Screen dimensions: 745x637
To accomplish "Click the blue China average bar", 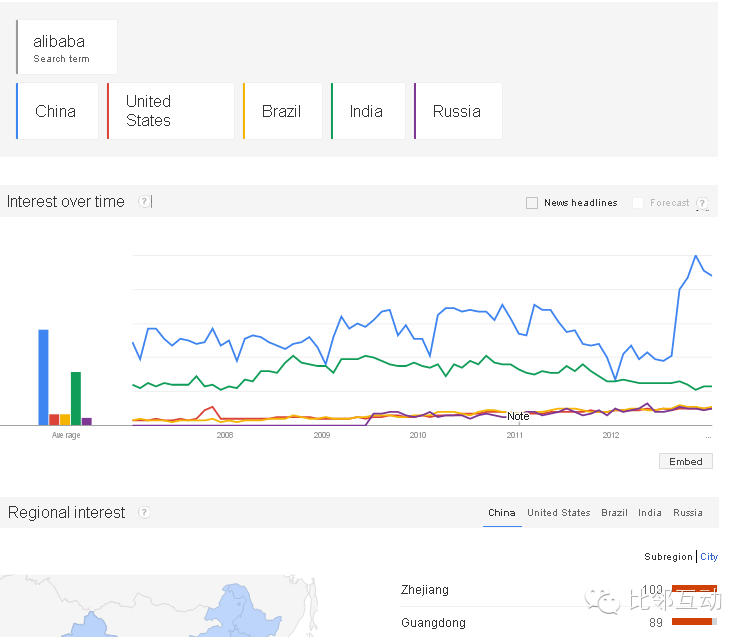I will click(43, 377).
